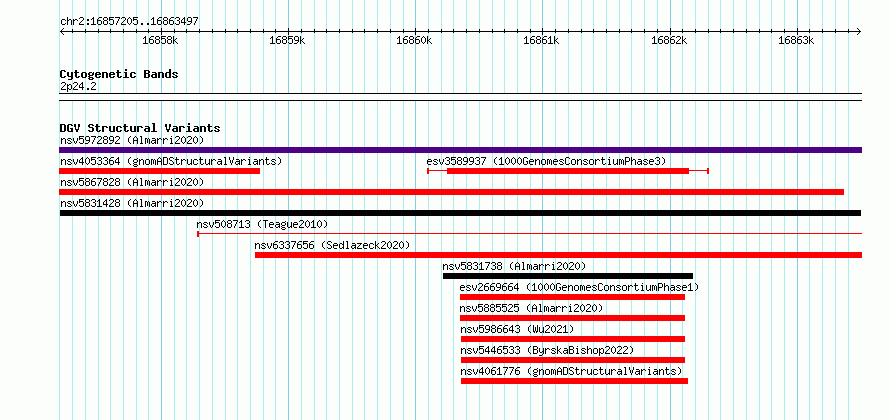The height and width of the screenshot is (420, 890).
Task: Click the nsv5831738 (Almarri2020) label
Action: [514, 266]
